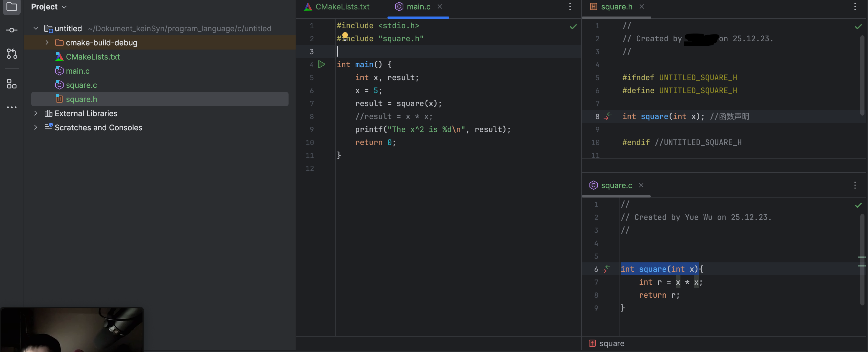Open the Pull Requests tool window icon

(12, 53)
